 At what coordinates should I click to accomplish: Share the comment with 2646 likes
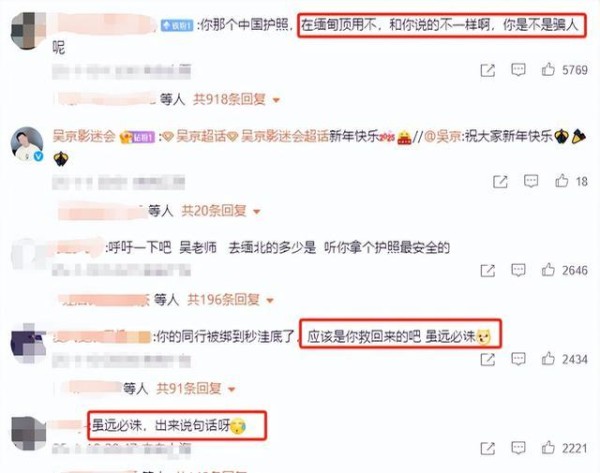(488, 271)
